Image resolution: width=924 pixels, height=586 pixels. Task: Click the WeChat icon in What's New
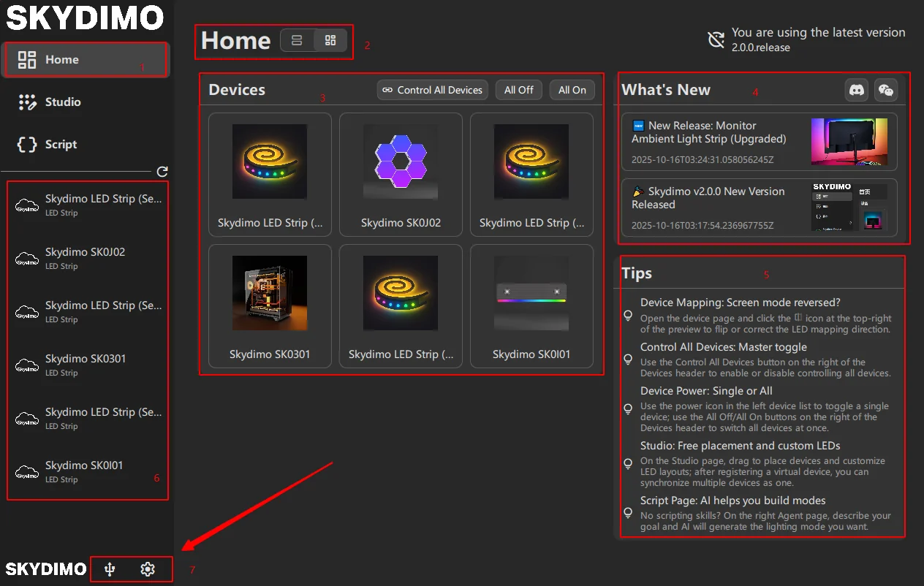tap(886, 90)
